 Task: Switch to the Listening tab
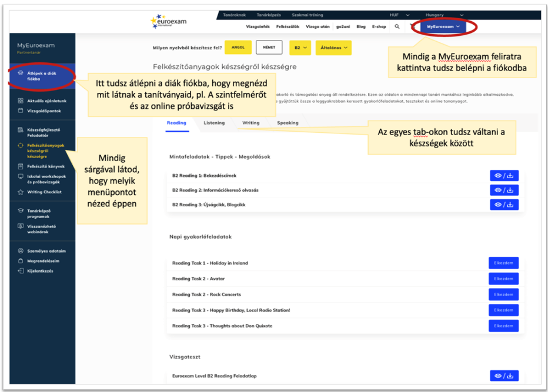(x=214, y=123)
